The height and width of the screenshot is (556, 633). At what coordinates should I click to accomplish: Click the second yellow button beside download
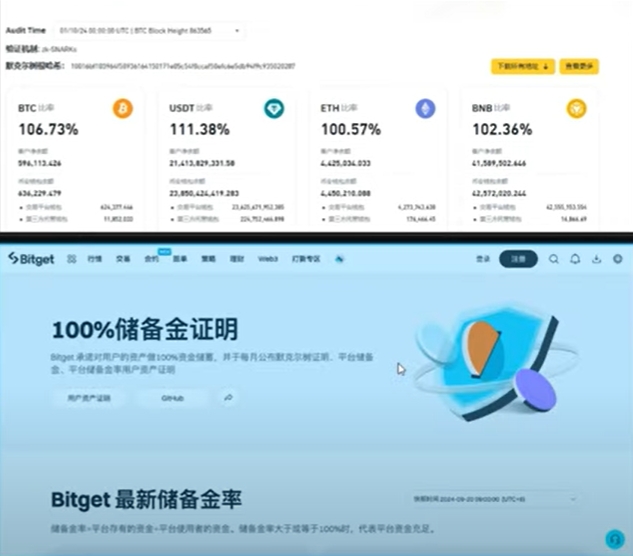579,66
